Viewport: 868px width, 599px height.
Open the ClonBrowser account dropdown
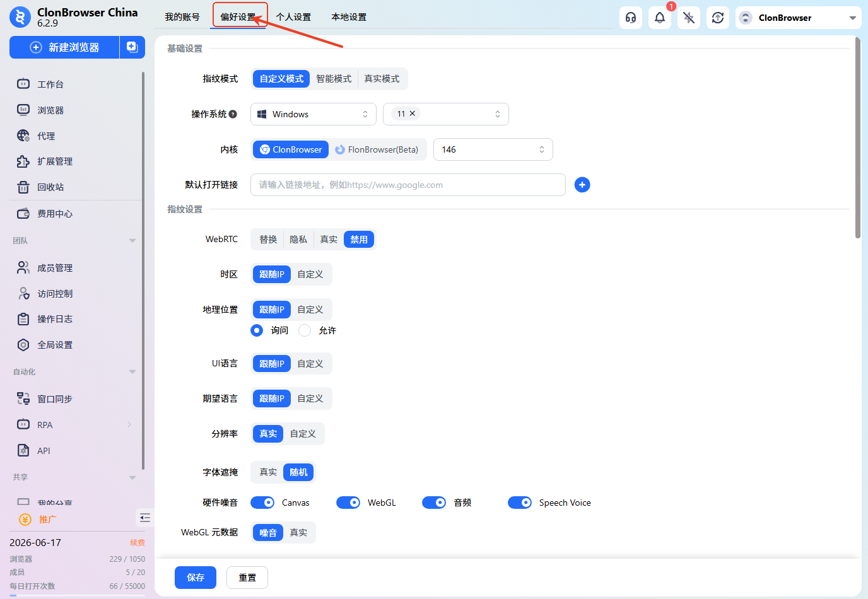[799, 18]
